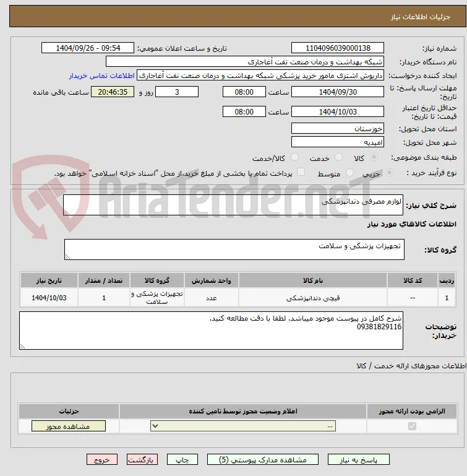Image resolution: width=467 pixels, height=476 pixels.
Task: Click the چاپ print button
Action: [x=182, y=460]
